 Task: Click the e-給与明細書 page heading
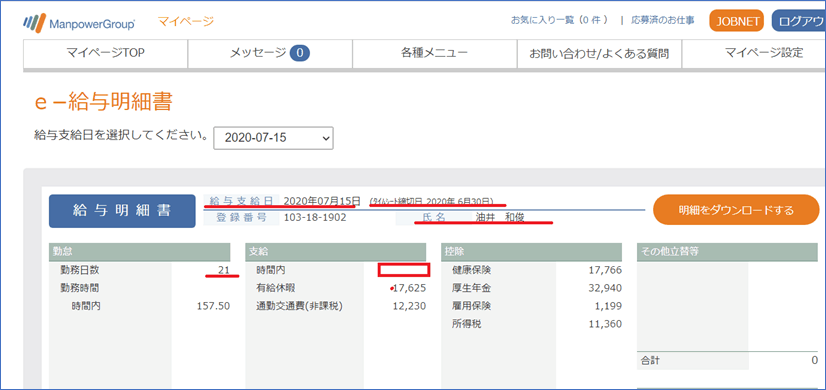[103, 102]
